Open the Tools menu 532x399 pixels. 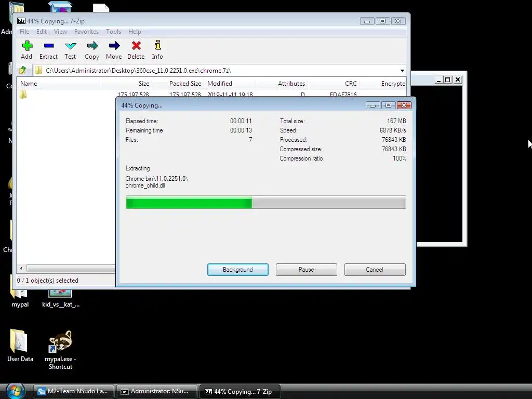(113, 32)
